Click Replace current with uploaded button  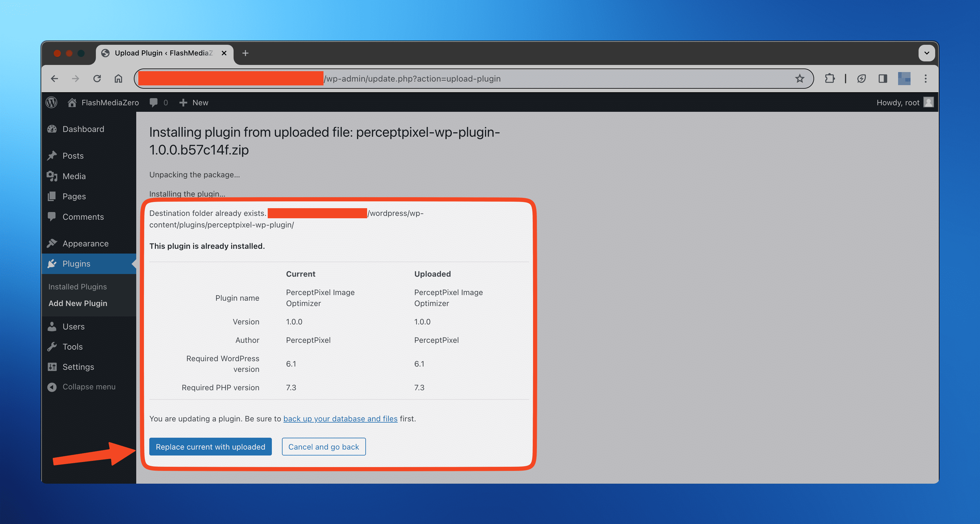210,447
